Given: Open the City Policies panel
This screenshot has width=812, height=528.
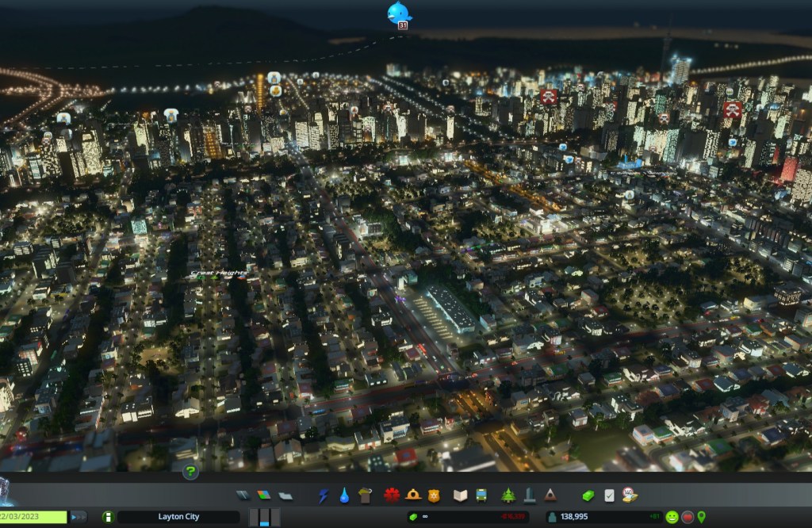Looking at the screenshot, I should click(x=609, y=495).
